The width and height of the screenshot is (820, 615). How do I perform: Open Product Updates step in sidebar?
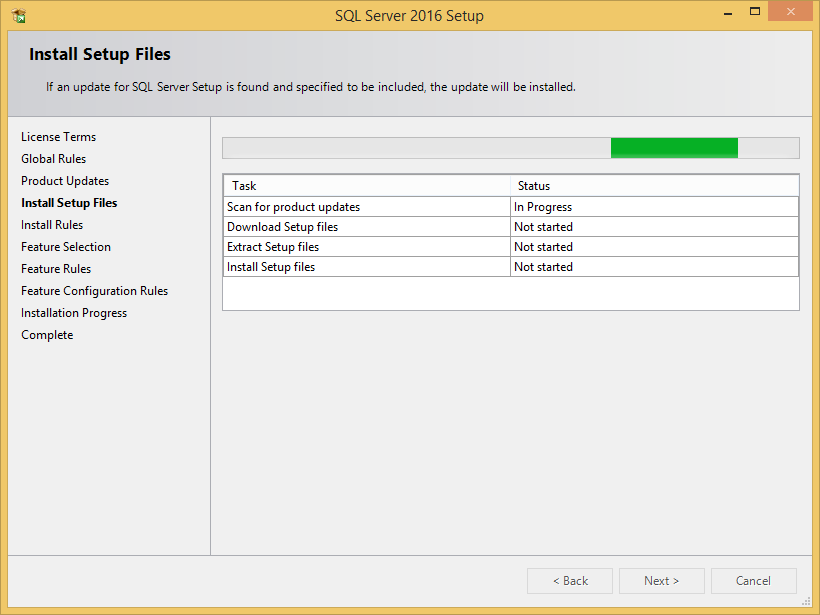pyautogui.click(x=65, y=181)
